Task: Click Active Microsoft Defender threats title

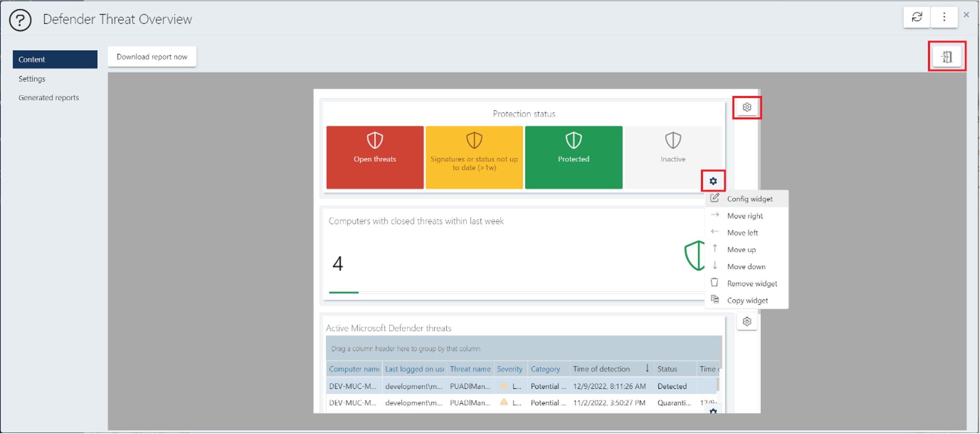Action: tap(389, 328)
